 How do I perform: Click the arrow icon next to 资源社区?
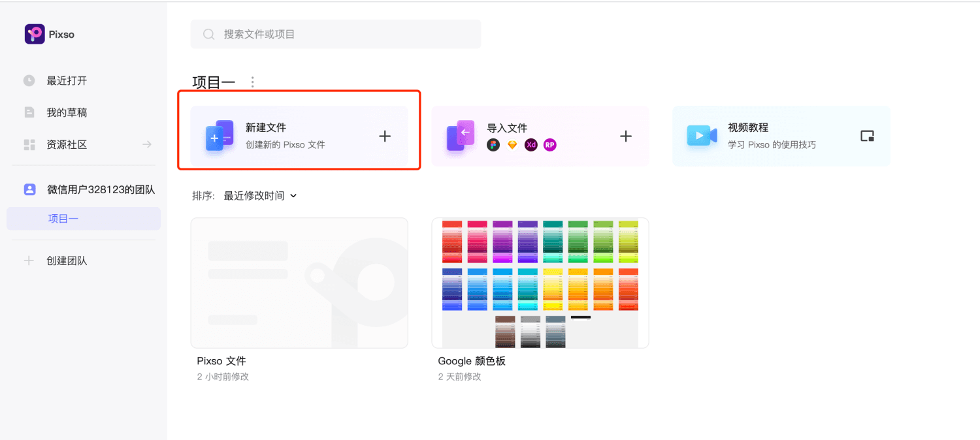[x=147, y=144]
